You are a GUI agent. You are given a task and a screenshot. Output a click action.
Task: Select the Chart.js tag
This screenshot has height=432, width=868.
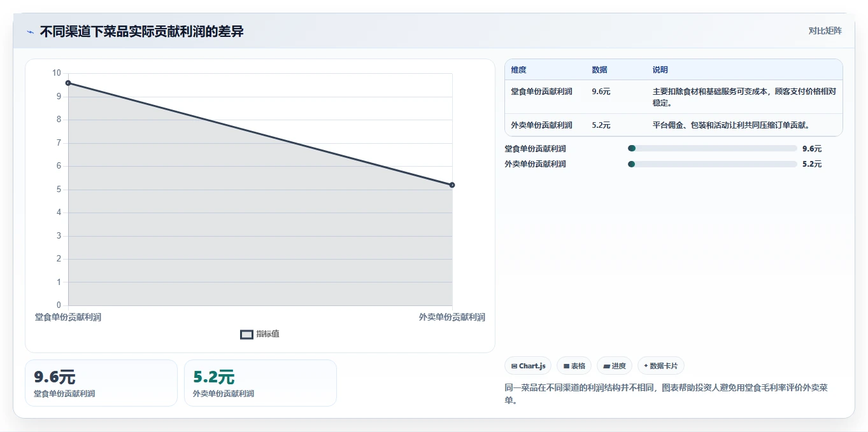click(528, 366)
